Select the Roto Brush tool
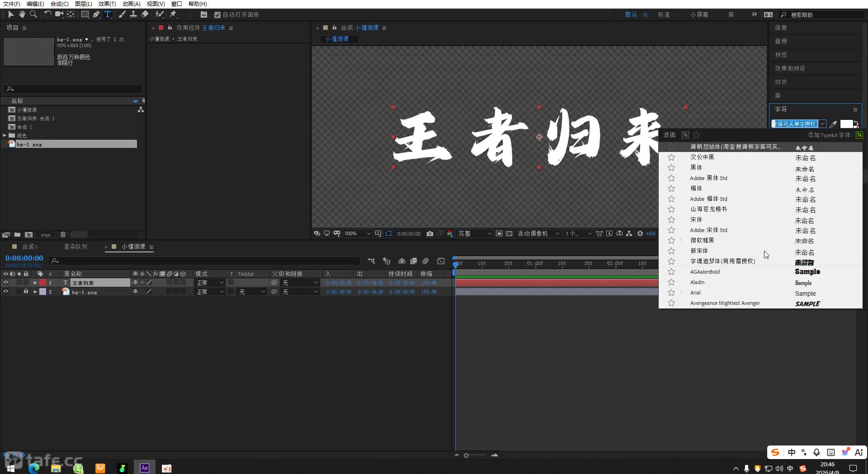 click(x=159, y=14)
